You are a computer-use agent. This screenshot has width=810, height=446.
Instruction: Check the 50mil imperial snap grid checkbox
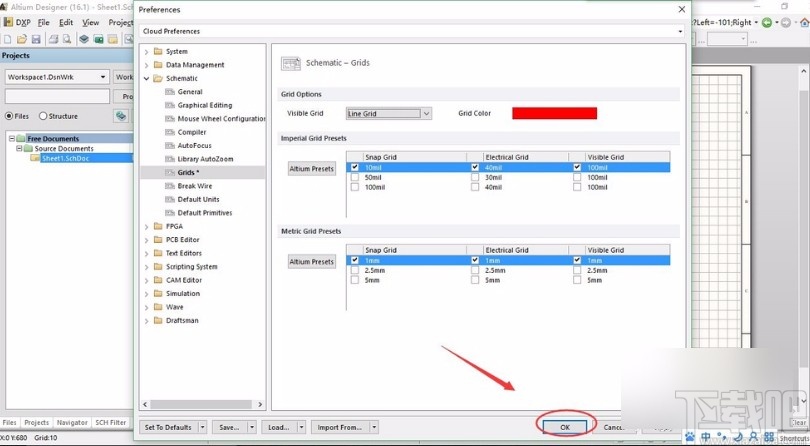pyautogui.click(x=355, y=177)
